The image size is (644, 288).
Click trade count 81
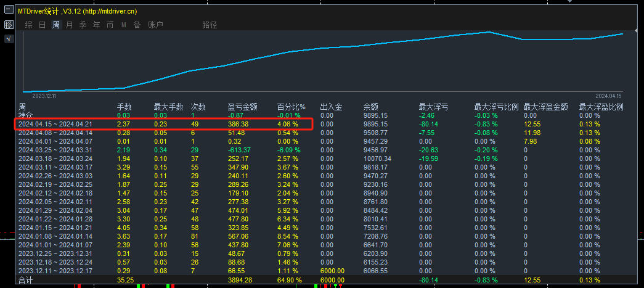point(195,236)
